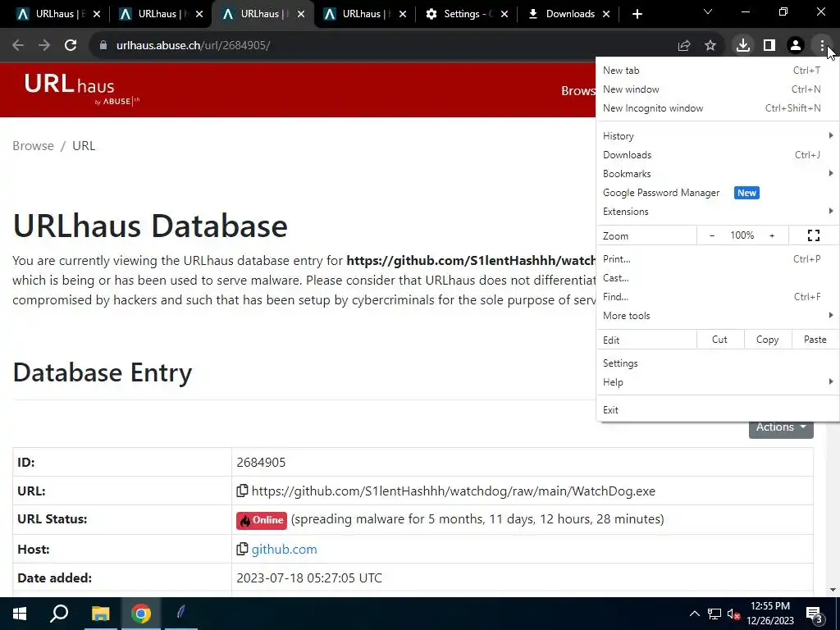Bookmark this page with the star icon
Screen dimensions: 840x630
[x=710, y=46]
